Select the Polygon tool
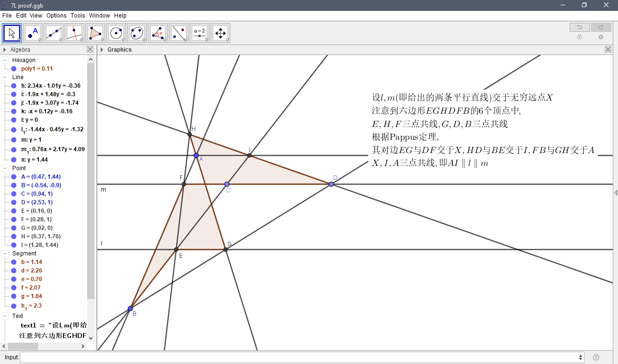 (95, 33)
